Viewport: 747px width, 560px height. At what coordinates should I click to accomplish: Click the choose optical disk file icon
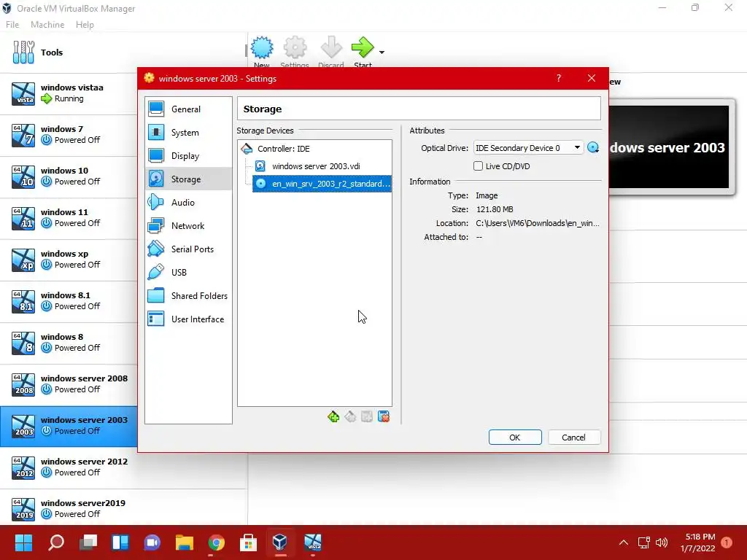pyautogui.click(x=593, y=148)
